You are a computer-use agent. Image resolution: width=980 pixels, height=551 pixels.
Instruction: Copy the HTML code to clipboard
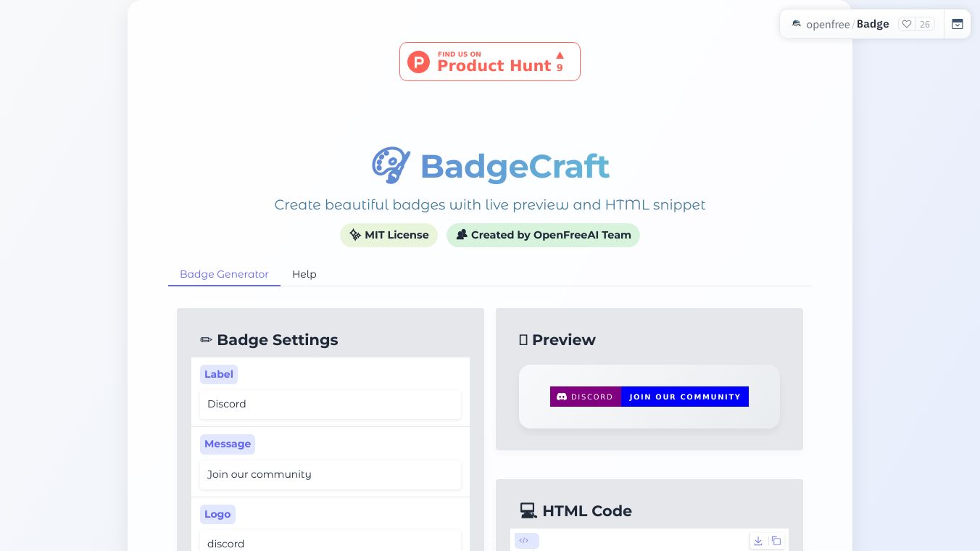tap(776, 541)
